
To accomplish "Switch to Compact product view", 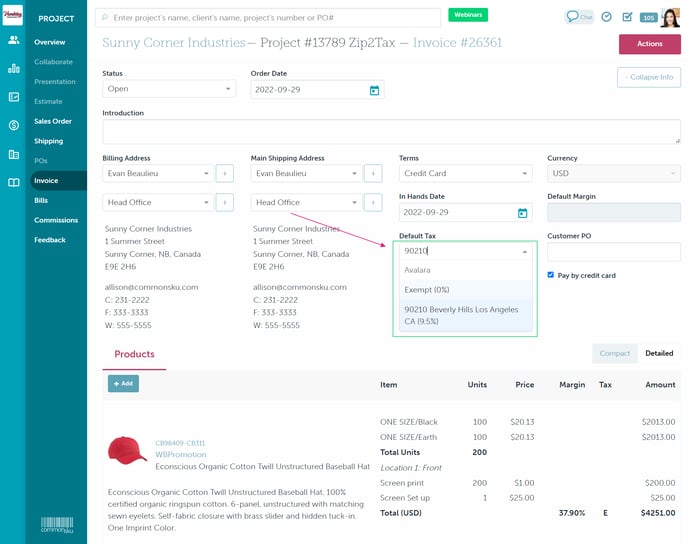I will pos(614,353).
